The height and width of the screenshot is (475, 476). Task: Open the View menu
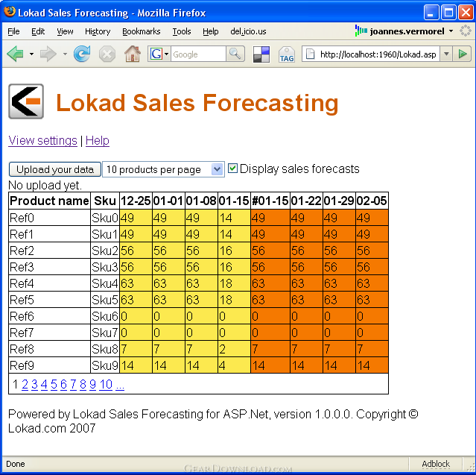pos(65,31)
